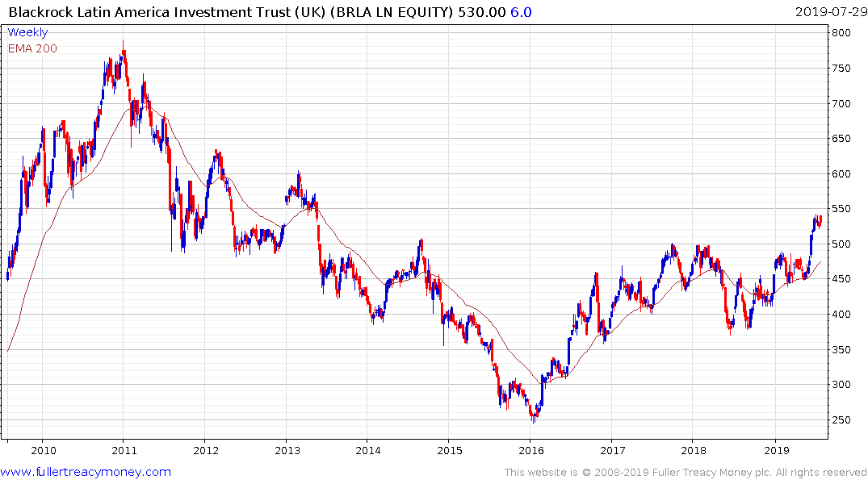
Task: Click the latest July 2019 candle near 530
Action: tap(820, 221)
